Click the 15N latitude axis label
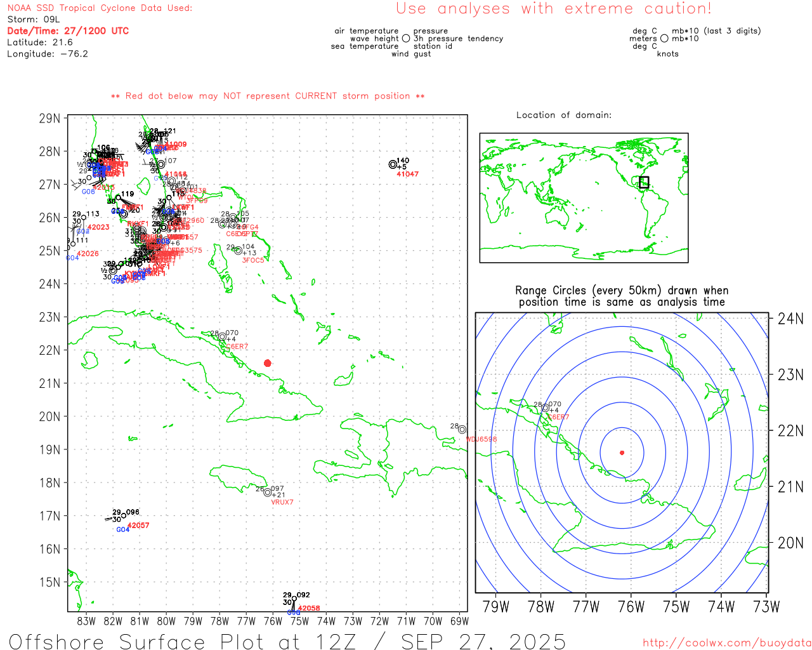Viewport: 812px width, 650px height. pyautogui.click(x=49, y=582)
